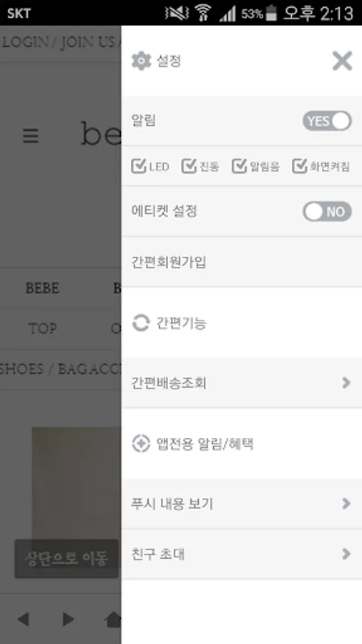Uncheck the 진동 vibration checkbox

click(x=189, y=166)
